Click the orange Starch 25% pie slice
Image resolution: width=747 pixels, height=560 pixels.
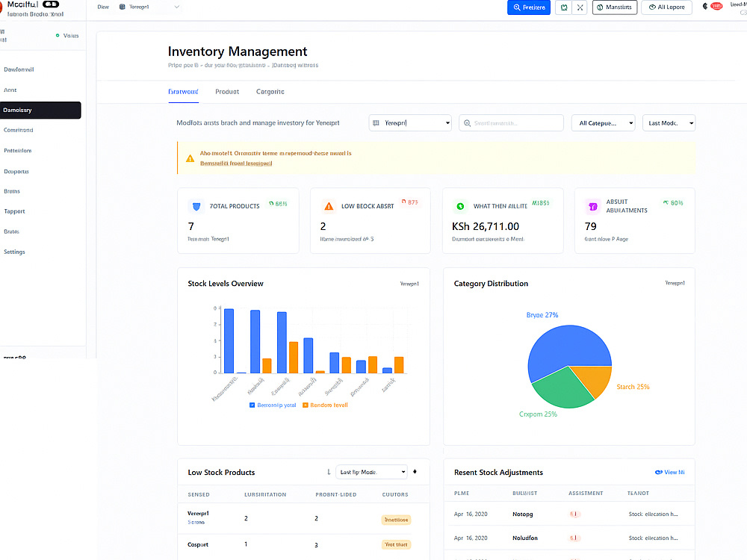595,379
